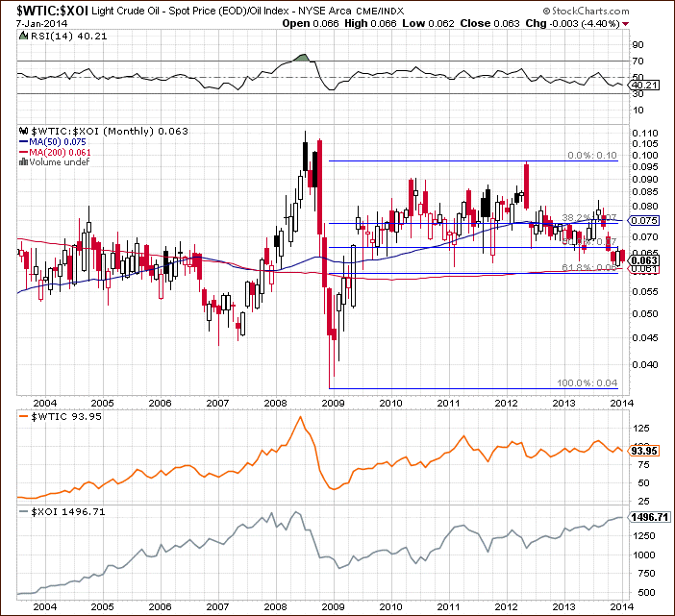Click the RSI(14) 40.21 indicator label
Screen dimensions: 675x616
point(69,37)
